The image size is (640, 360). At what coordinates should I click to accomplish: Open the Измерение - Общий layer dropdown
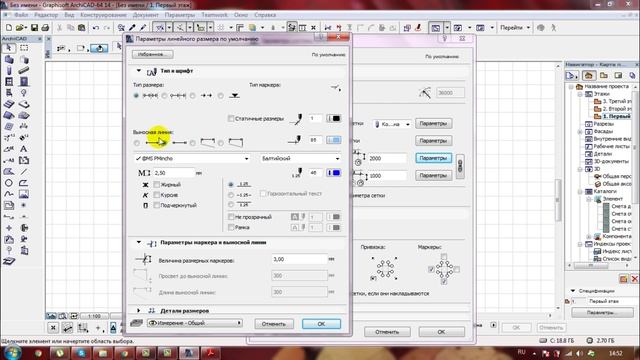coord(195,323)
